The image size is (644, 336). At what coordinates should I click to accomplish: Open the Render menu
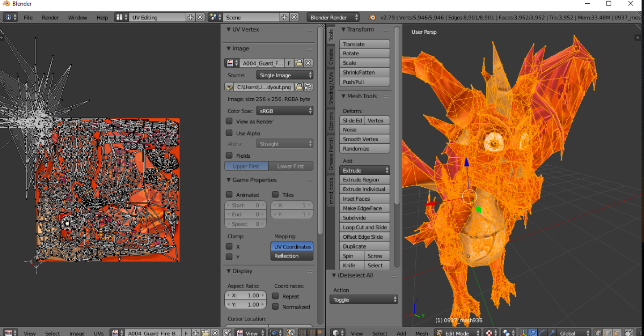50,17
